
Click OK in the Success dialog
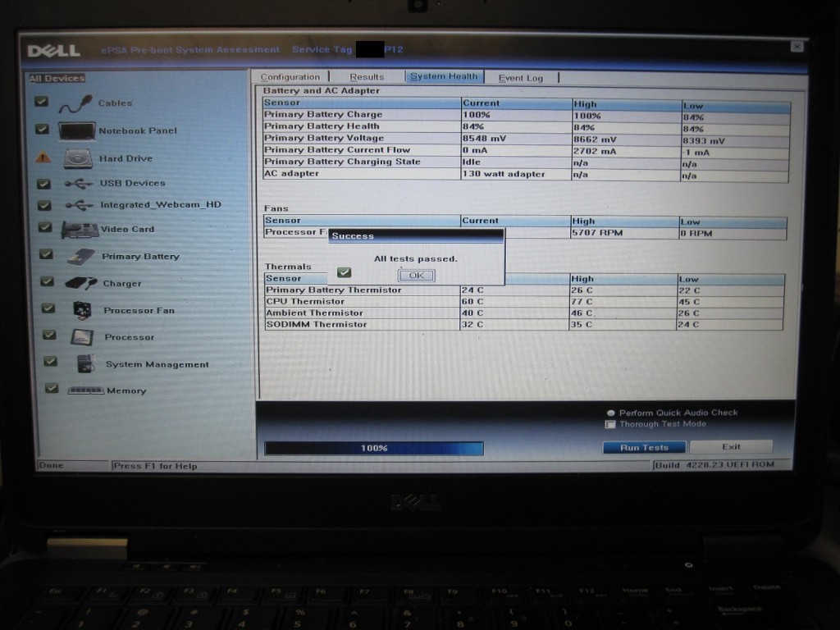coord(416,276)
